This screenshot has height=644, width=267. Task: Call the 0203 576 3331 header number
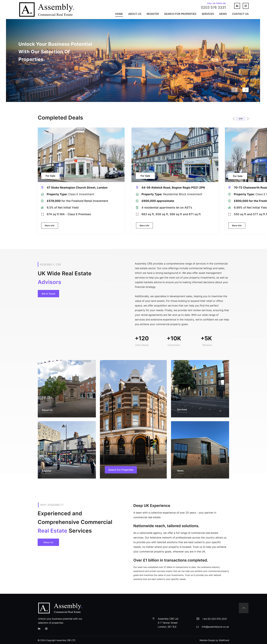pos(213,7)
